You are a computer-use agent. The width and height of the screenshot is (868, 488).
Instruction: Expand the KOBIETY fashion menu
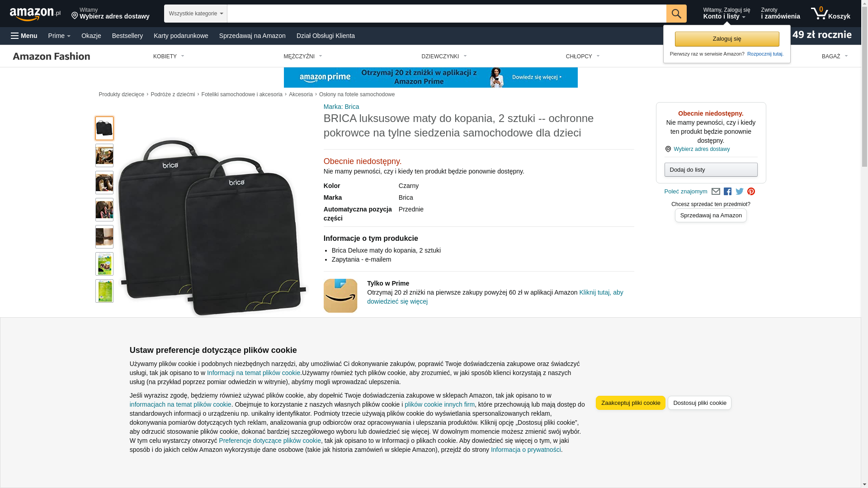pos(169,56)
